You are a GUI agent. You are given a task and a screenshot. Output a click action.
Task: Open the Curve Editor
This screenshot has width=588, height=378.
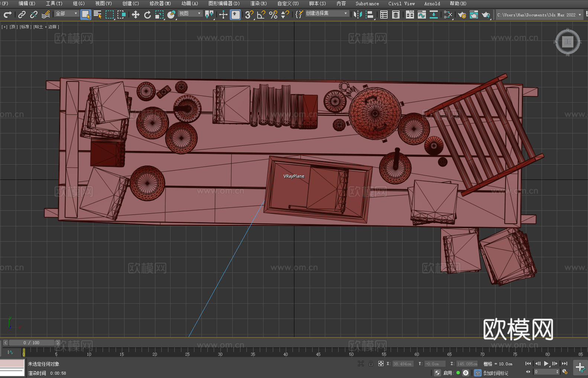tap(422, 14)
